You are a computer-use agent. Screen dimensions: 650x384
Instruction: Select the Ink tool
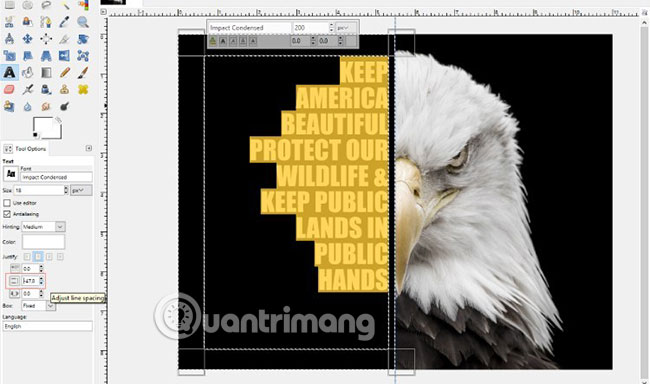[46, 89]
